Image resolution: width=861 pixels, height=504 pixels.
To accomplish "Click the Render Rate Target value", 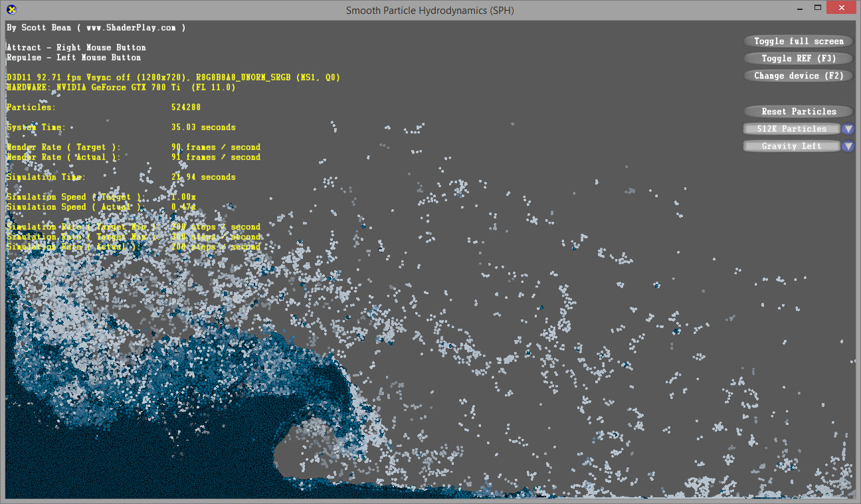I will [216, 147].
